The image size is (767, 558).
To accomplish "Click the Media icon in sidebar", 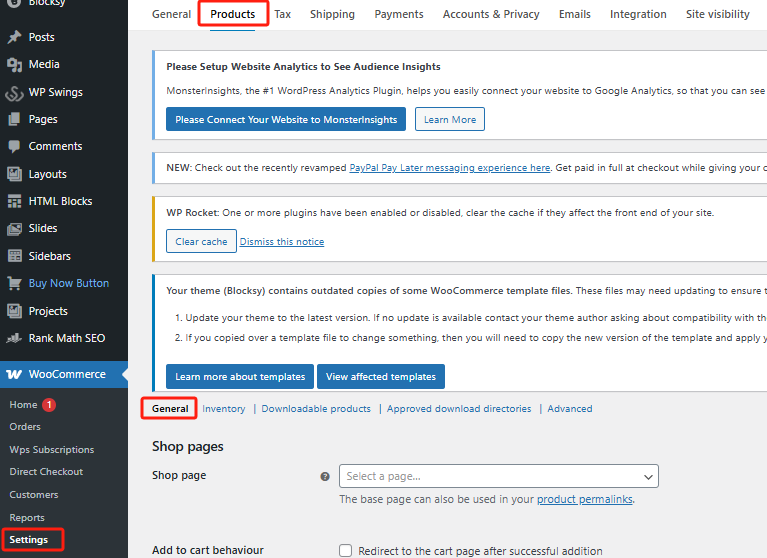I will tap(14, 64).
